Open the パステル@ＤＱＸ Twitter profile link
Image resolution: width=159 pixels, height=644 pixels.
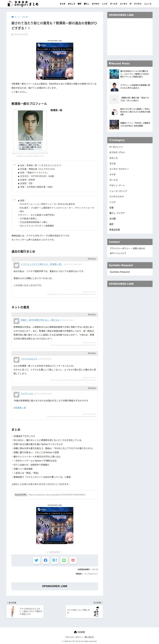tap(29, 358)
